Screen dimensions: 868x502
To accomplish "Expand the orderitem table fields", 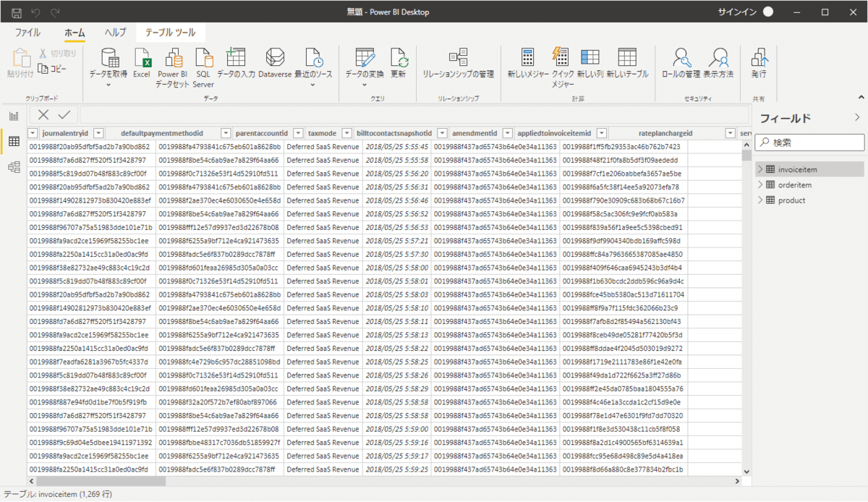I will click(760, 184).
